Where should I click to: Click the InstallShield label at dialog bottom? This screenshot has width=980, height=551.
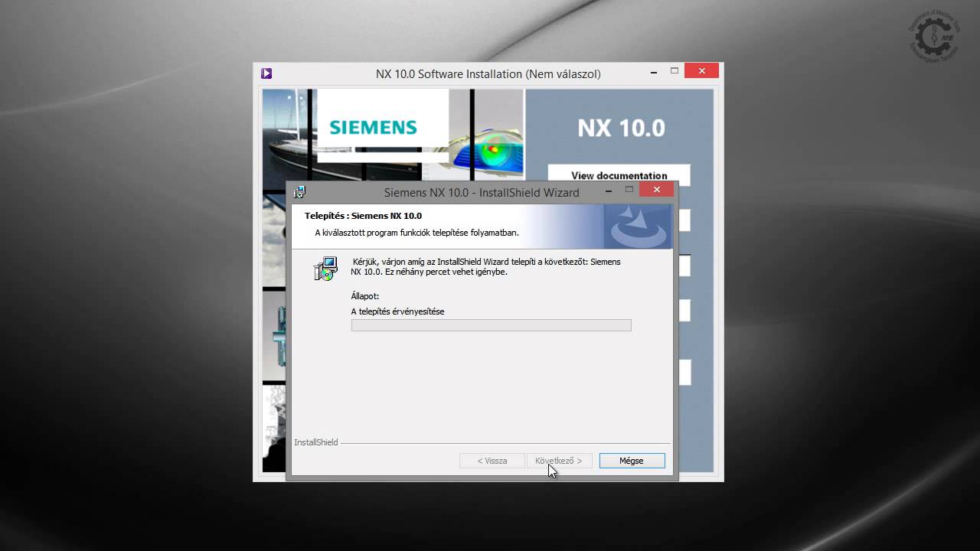(315, 442)
